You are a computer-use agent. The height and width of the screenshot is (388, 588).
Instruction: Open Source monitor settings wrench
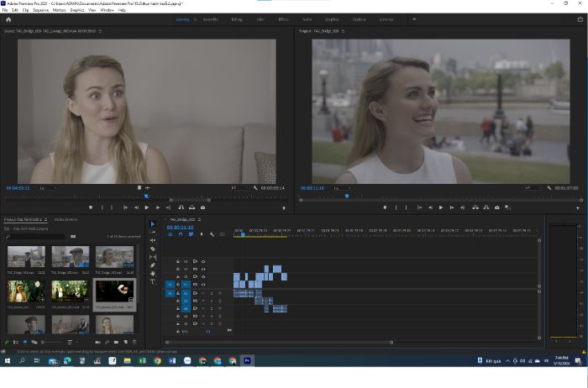point(255,188)
